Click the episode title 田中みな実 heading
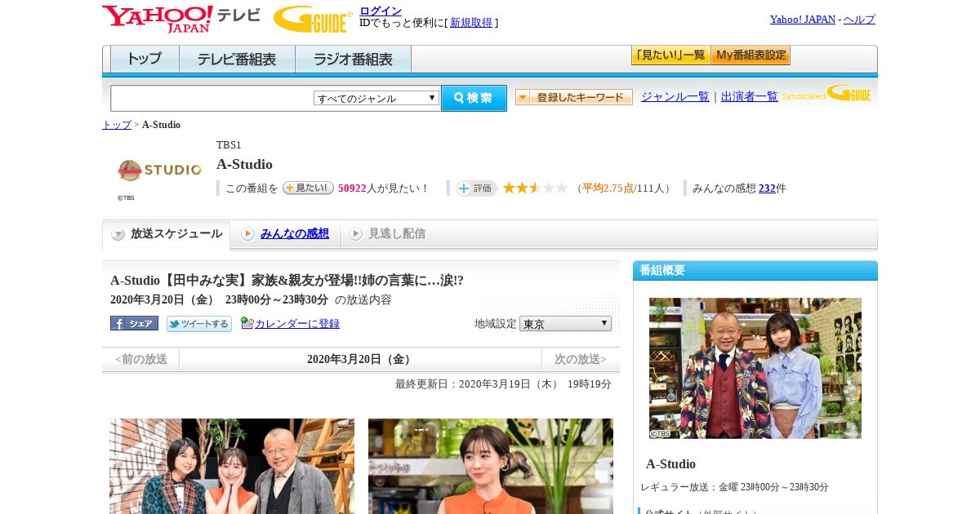The height and width of the screenshot is (514, 980). (287, 281)
